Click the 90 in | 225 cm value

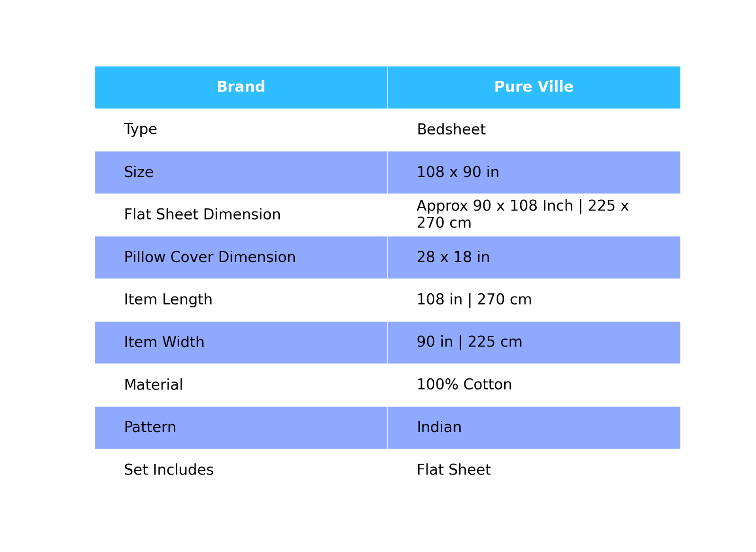point(469,342)
